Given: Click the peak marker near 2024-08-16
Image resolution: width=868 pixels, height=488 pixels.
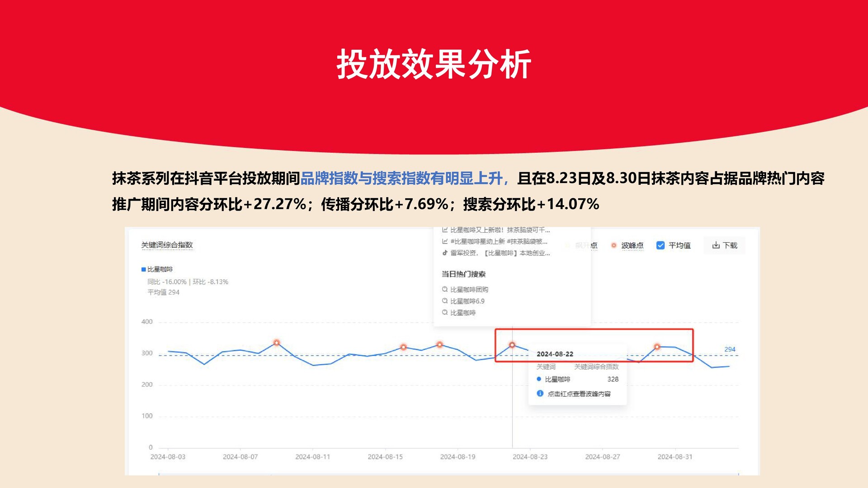Looking at the screenshot, I should (x=403, y=347).
